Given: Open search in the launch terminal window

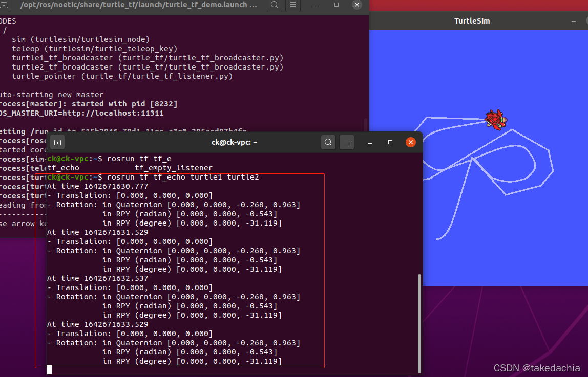Looking at the screenshot, I should 275,5.
